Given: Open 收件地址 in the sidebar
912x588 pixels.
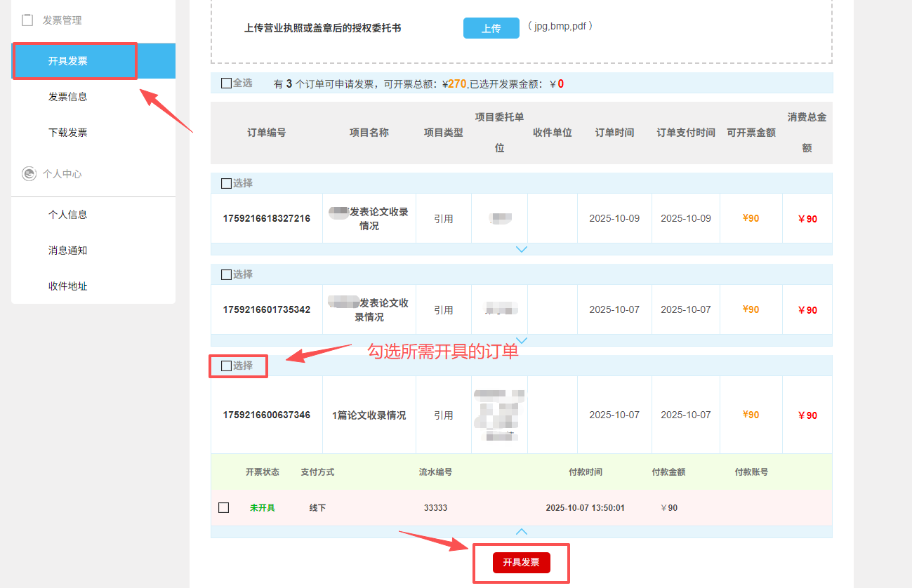Looking at the screenshot, I should point(68,286).
